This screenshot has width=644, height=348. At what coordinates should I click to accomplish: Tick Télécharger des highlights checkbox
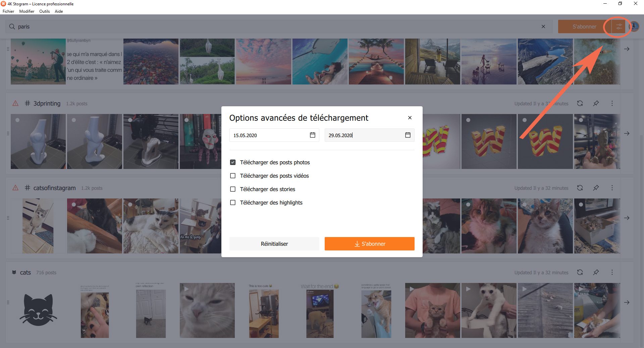coord(233,202)
